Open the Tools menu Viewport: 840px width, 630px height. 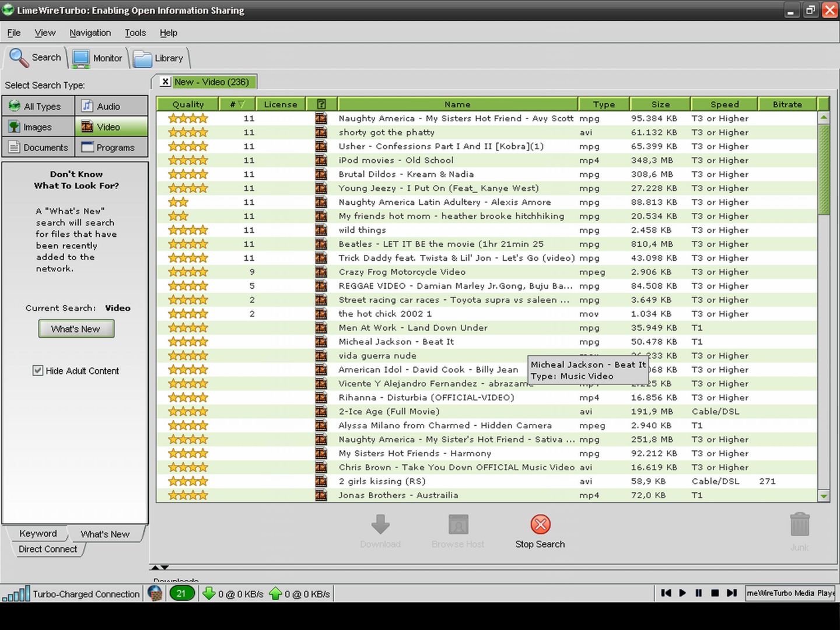(x=135, y=33)
